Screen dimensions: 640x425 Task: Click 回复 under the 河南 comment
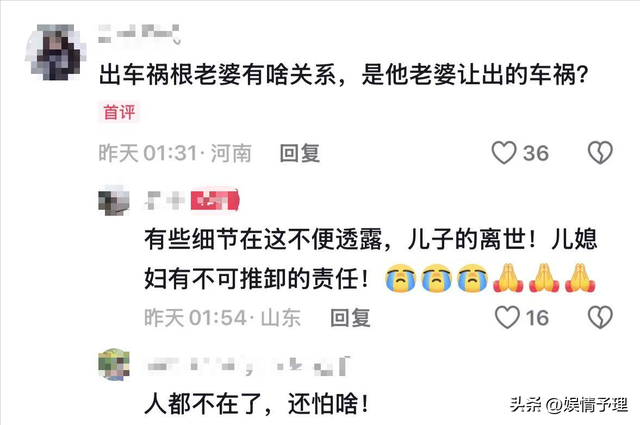300,154
